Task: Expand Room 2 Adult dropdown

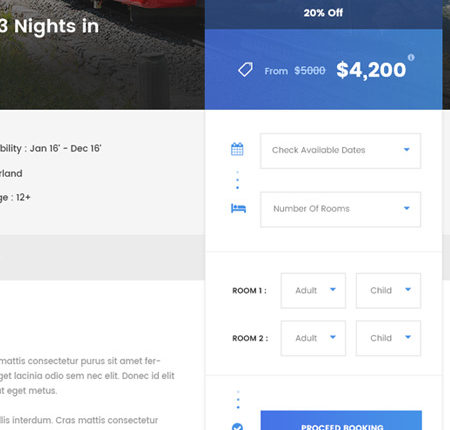Action: (313, 338)
